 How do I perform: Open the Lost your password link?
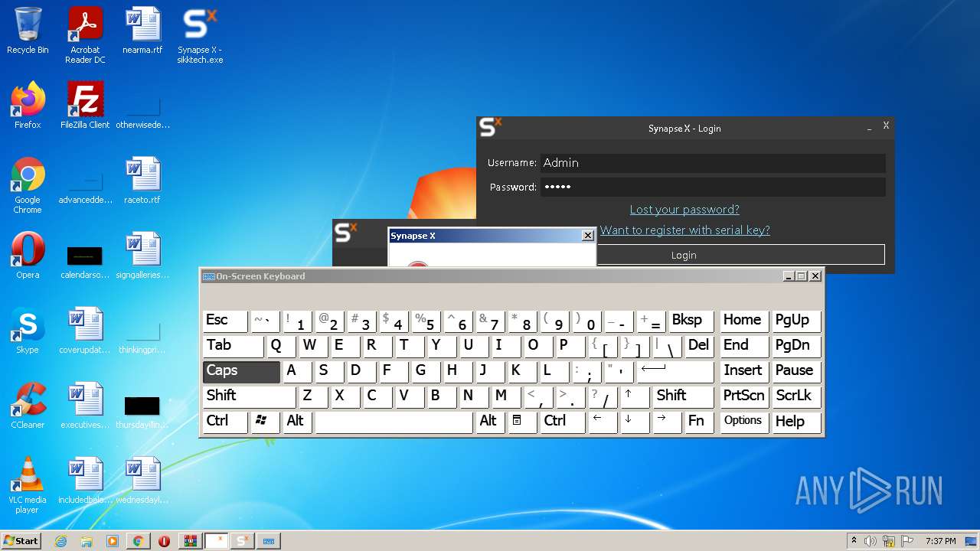684,210
